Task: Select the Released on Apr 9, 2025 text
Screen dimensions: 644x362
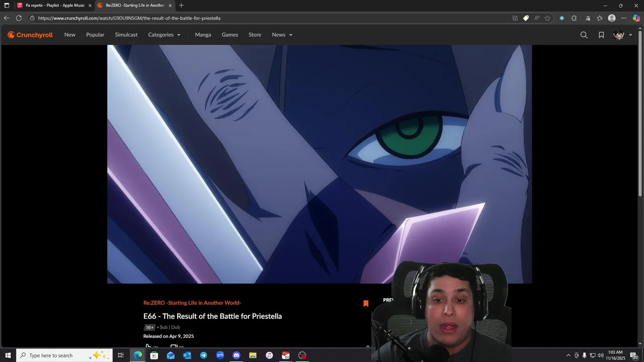Action: [x=169, y=336]
